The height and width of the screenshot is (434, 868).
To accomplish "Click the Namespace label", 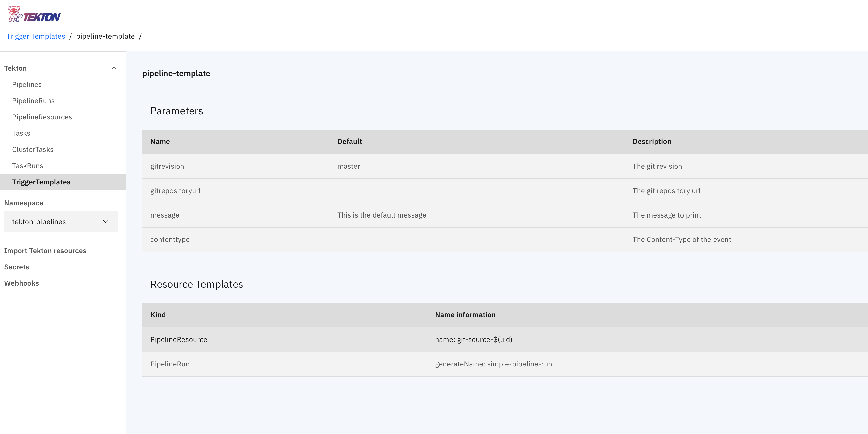I will (x=24, y=203).
